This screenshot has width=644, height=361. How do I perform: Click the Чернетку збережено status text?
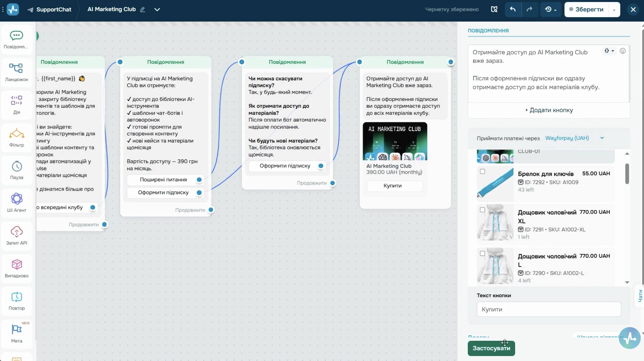point(452,10)
